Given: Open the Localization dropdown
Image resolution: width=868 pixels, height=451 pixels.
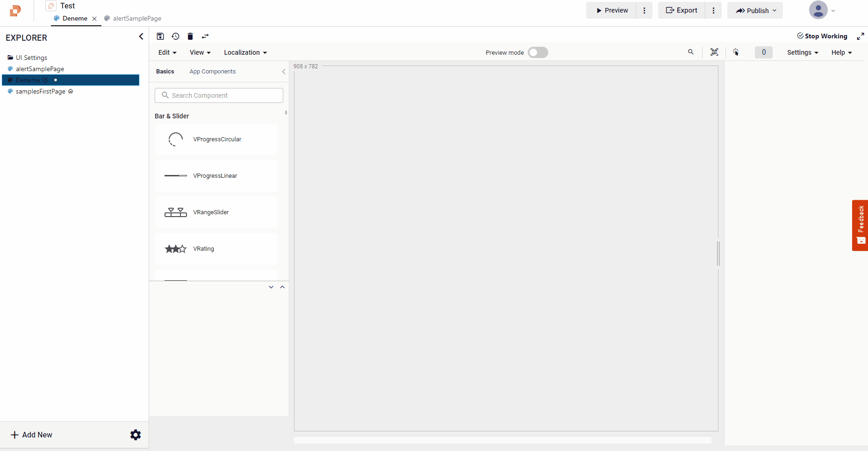Looking at the screenshot, I should [x=245, y=52].
